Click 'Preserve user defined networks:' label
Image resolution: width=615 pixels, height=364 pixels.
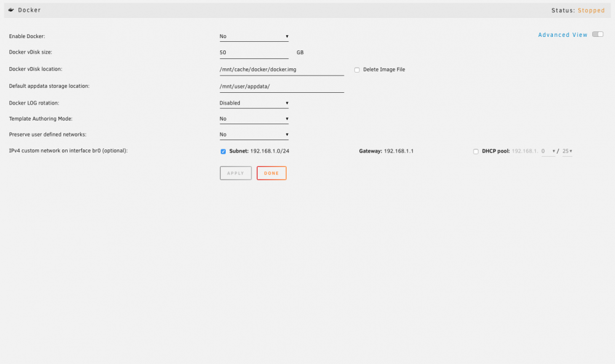48,134
